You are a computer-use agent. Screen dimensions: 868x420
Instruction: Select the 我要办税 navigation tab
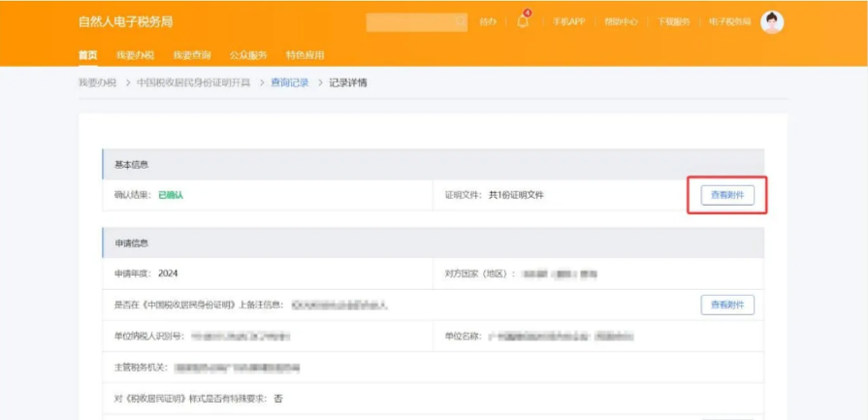coord(135,55)
